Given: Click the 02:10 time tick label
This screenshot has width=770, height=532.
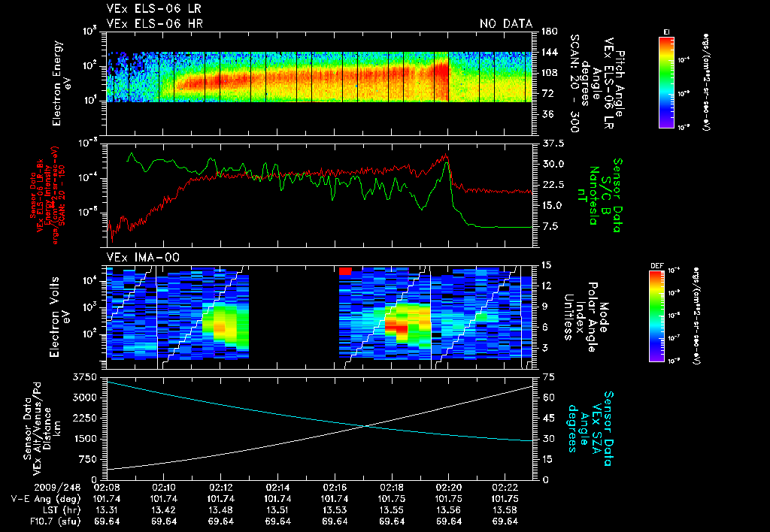Looking at the screenshot, I should coord(163,488).
